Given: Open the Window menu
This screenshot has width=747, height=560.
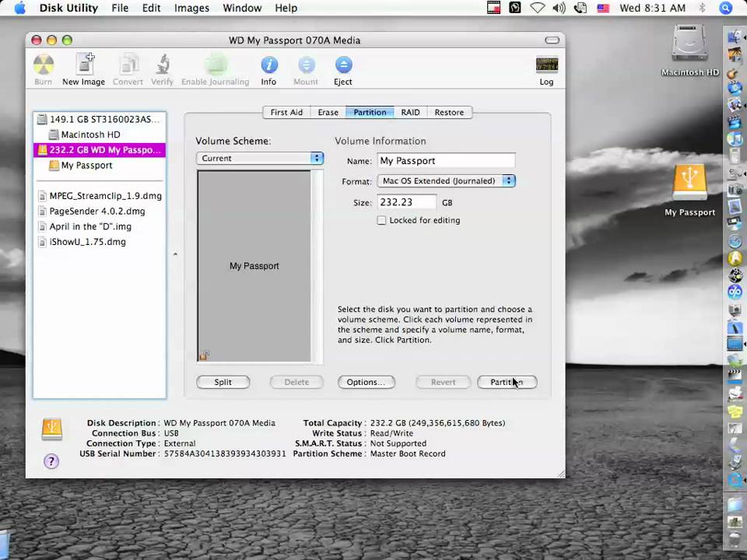Looking at the screenshot, I should [x=242, y=8].
